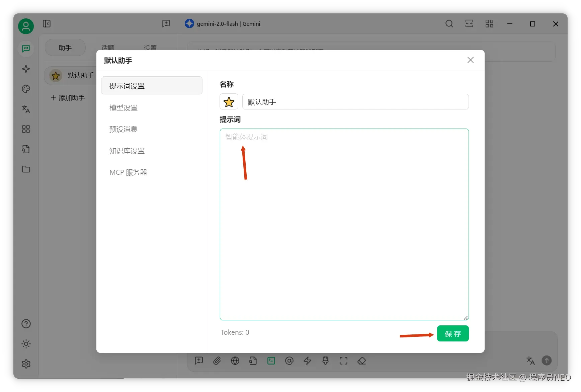The image size is (581, 392).
Task: Open the chat assistants sidebar icon
Action: [26, 49]
